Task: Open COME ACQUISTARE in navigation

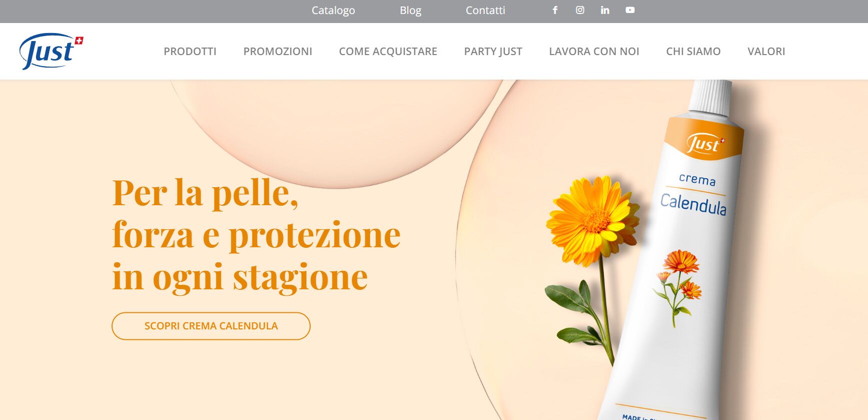Action: coord(388,51)
